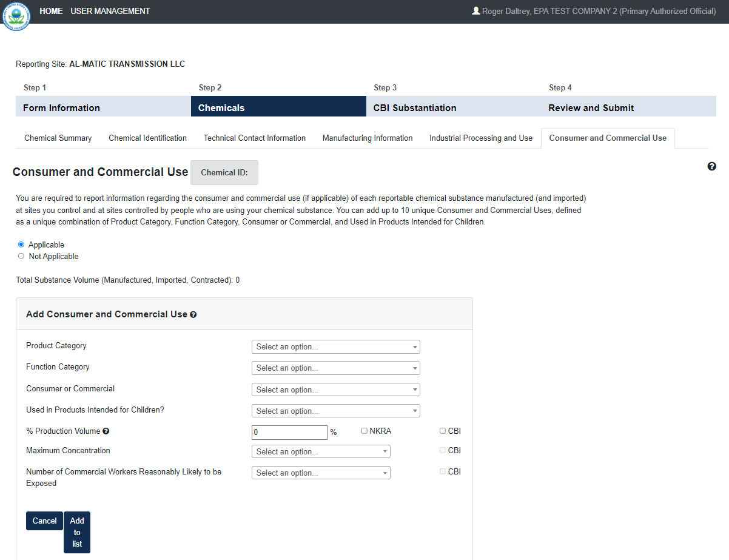Open the Chemical Summary tab
Screen dimensions: 729x560
[x=58, y=138]
